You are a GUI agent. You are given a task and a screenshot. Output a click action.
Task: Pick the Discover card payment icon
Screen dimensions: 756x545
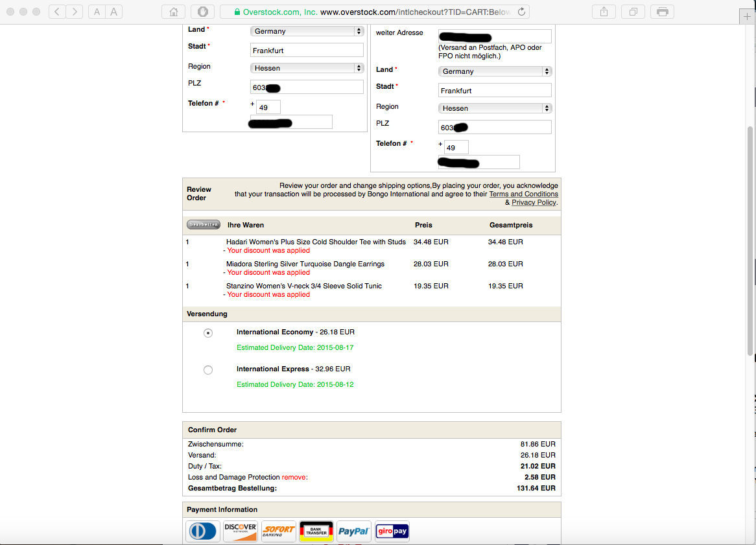coord(240,531)
